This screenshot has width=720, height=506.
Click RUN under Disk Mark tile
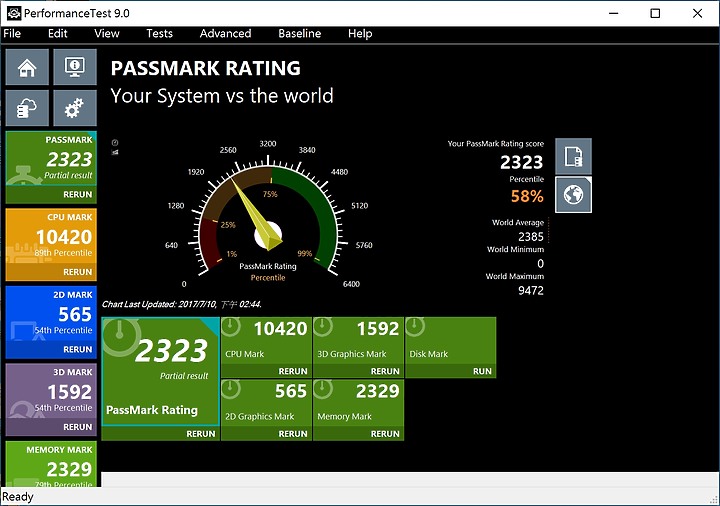(482, 371)
